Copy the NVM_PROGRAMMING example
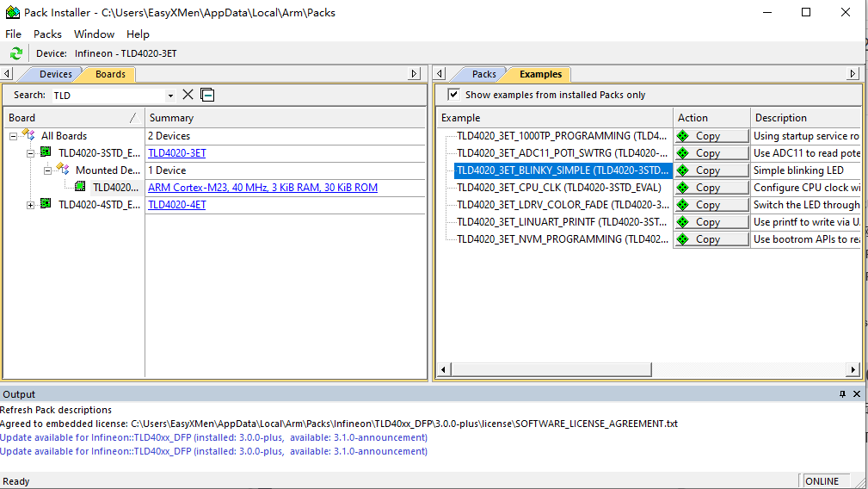The width and height of the screenshot is (868, 489). [x=711, y=238]
